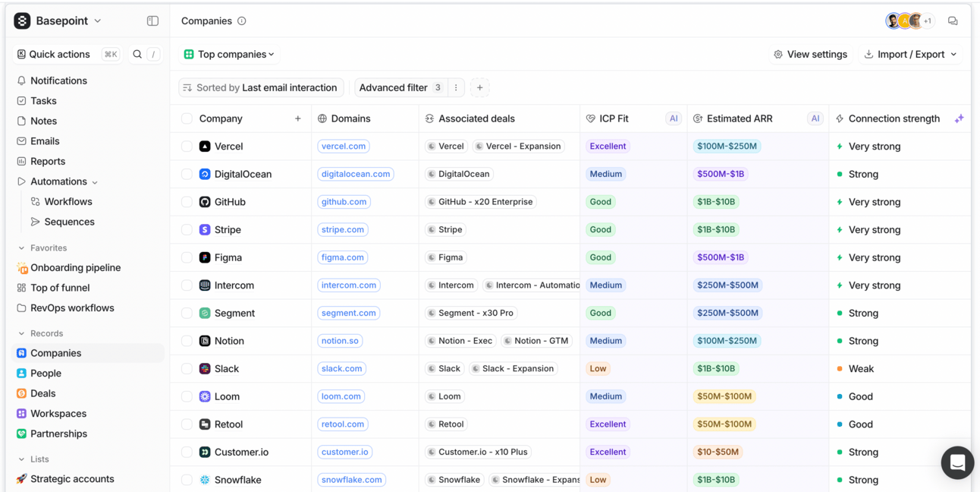Open the Top companies view dropdown

tap(229, 54)
